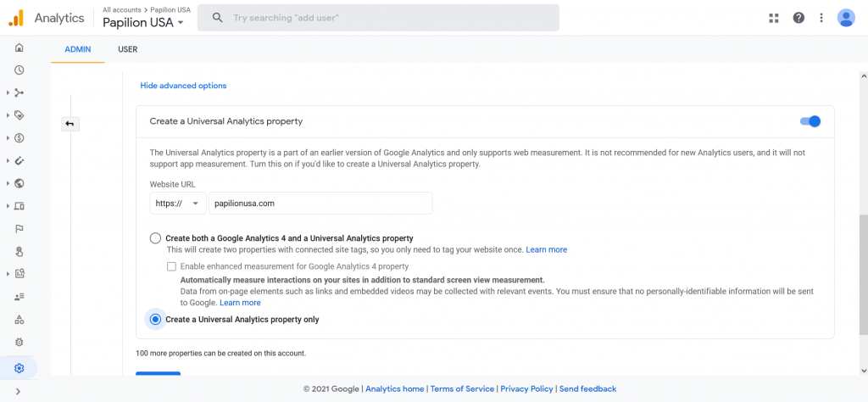Expand arrow next to Engagement tag icon
Viewport: 868px width, 402px height.
pos(8,115)
